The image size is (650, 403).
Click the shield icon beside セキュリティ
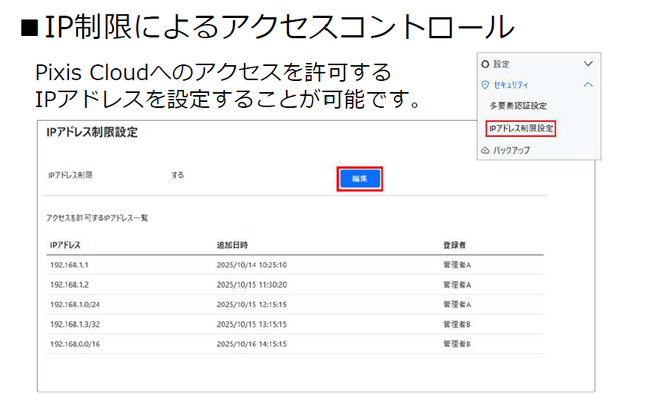click(485, 84)
